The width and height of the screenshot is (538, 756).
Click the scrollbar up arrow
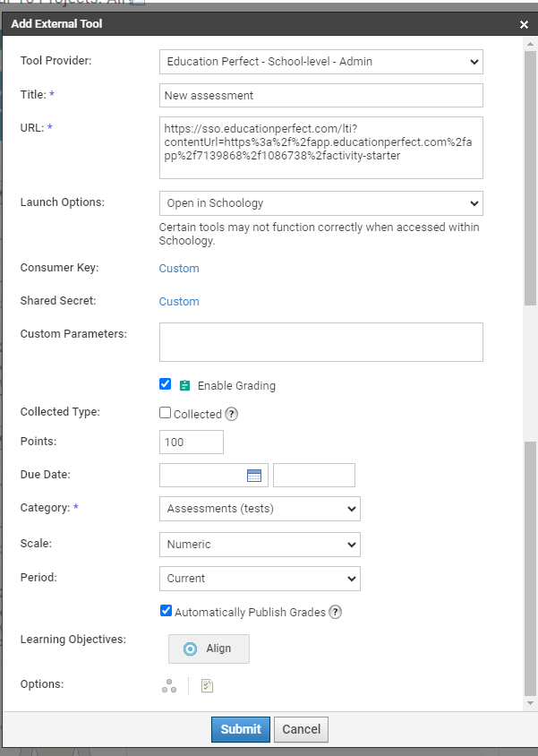(530, 44)
